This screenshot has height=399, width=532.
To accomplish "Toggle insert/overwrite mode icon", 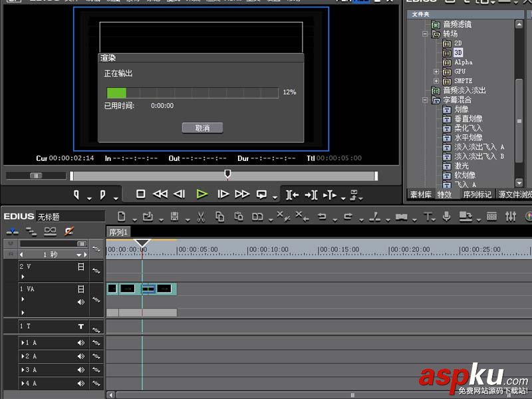I will (x=13, y=231).
